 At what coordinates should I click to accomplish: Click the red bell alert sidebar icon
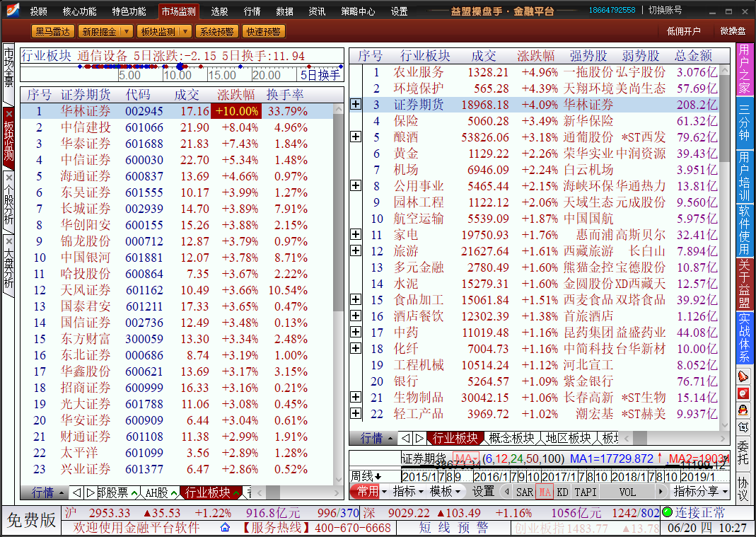point(743,376)
